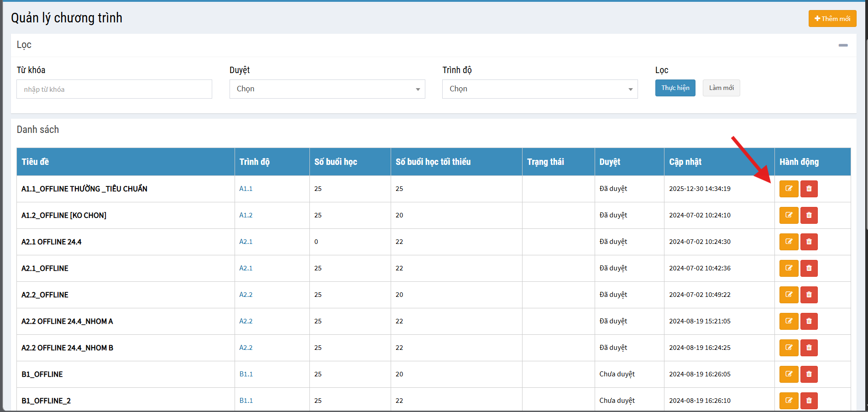Open the Duyệt filter dropdown

coord(327,89)
